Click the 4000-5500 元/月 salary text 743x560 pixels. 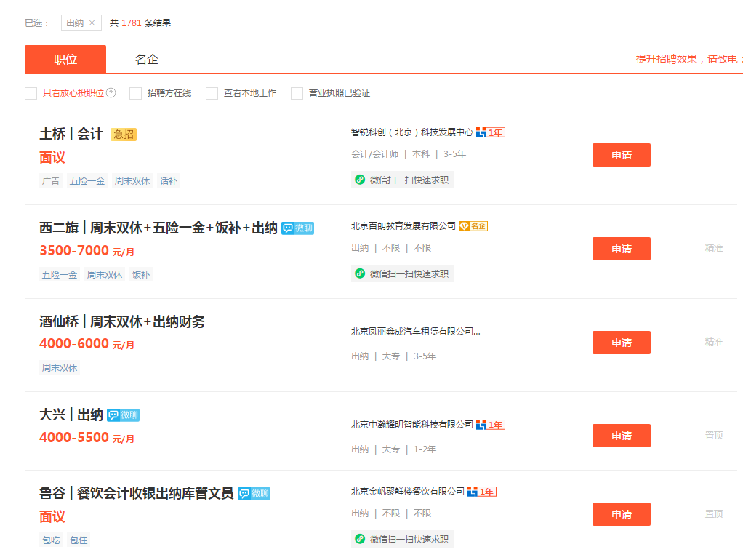[87, 437]
